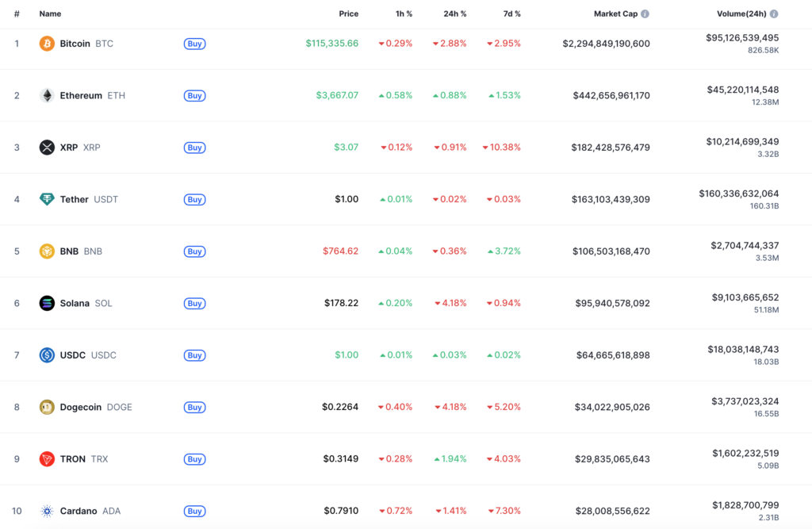Click Solana price $178.22
This screenshot has height=529, width=812.
click(x=341, y=303)
